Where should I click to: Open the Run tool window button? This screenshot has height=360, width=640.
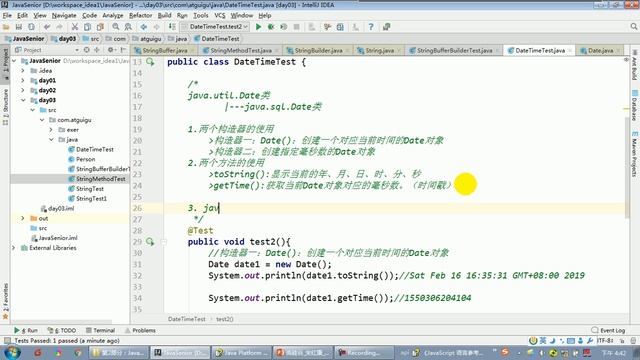(x=26, y=330)
